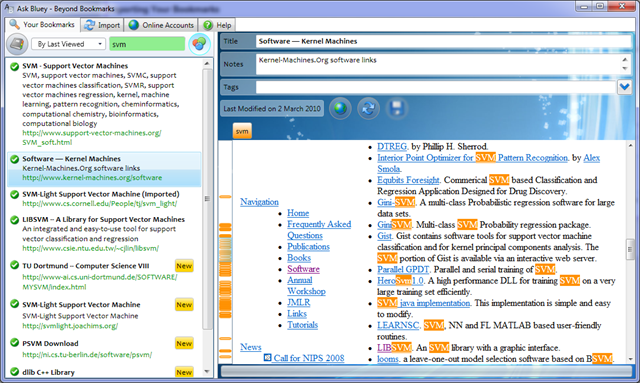This screenshot has width=640, height=383.
Task: Select the LIBSVM library bookmark entry
Action: 104,234
